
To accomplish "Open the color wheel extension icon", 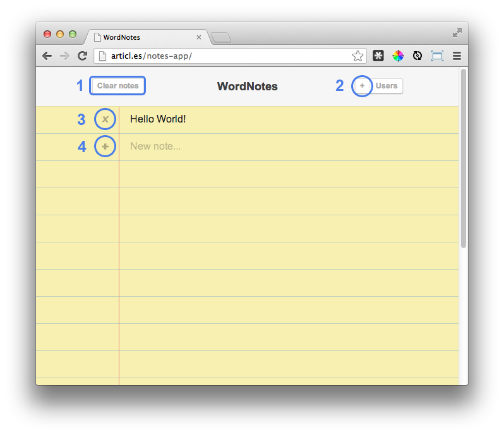I will pyautogui.click(x=398, y=56).
